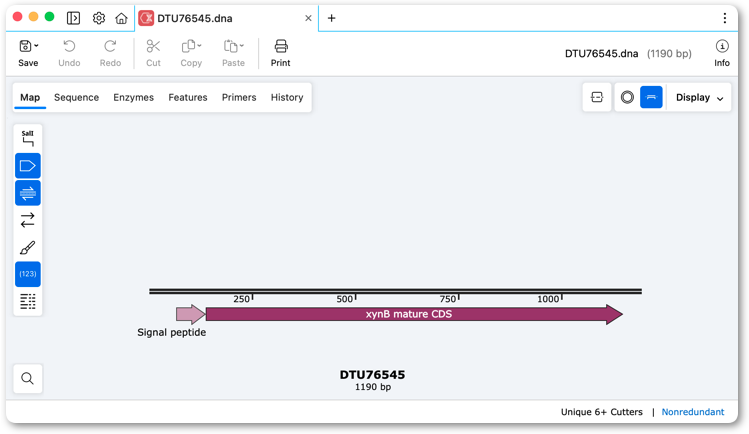
Task: Click the 1190 bp label under the title
Action: pos(373,387)
